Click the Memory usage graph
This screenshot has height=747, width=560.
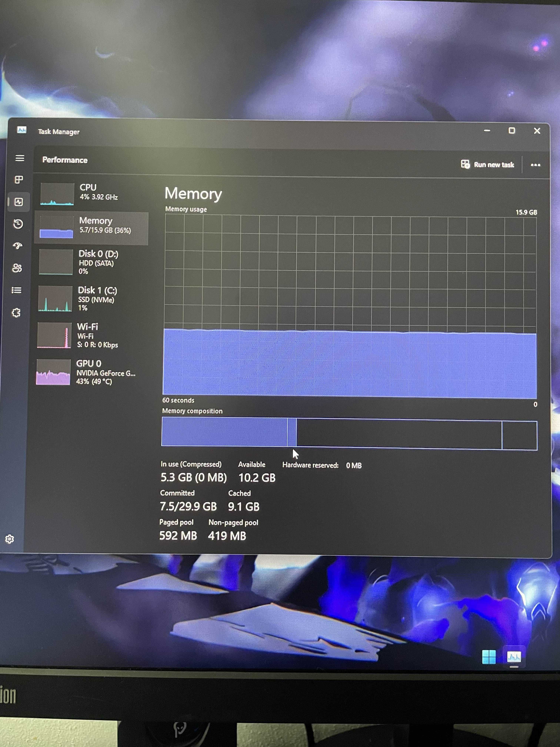pyautogui.click(x=350, y=307)
